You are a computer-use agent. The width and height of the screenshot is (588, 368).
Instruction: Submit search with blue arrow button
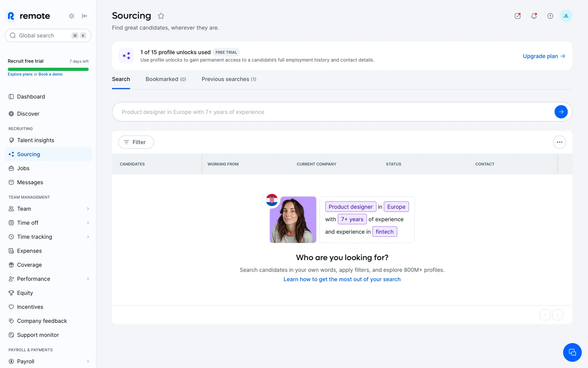[561, 112]
